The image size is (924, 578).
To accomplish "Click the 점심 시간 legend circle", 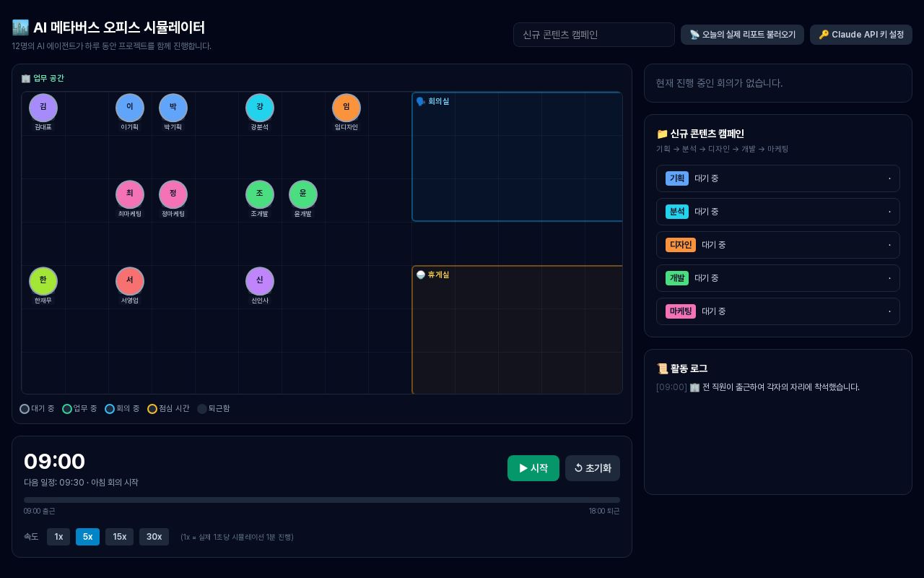I will point(152,409).
